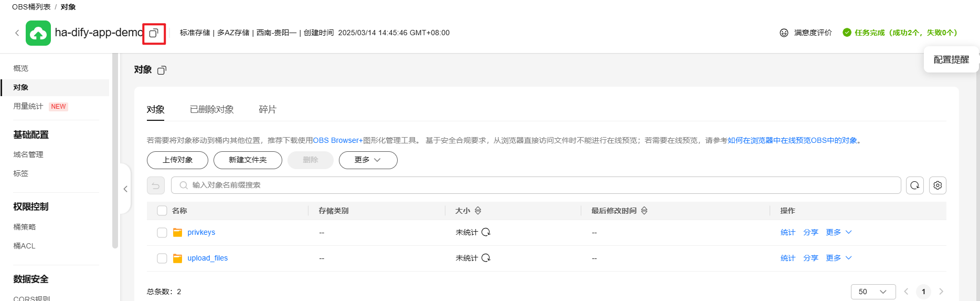Click copy icon next to 对象 heading
This screenshot has height=301, width=980.
(x=162, y=70)
